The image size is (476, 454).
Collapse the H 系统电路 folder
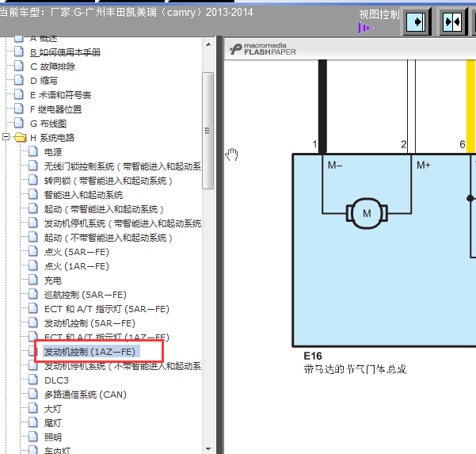6,137
